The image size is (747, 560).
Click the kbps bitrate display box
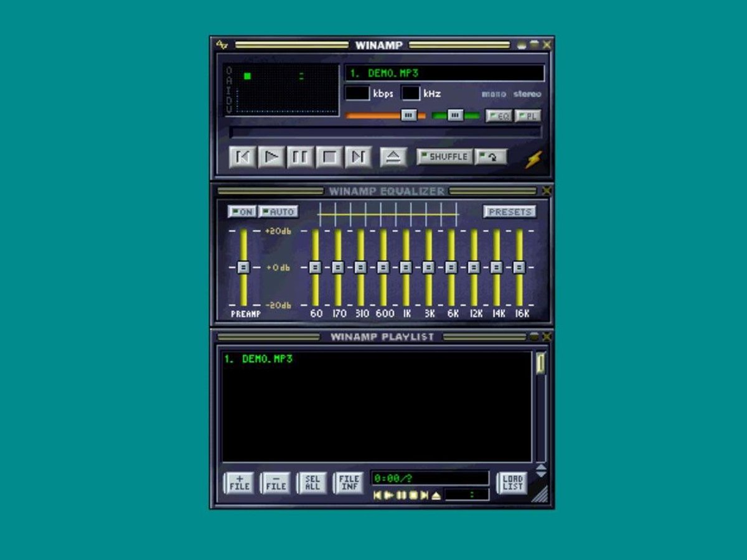click(357, 93)
